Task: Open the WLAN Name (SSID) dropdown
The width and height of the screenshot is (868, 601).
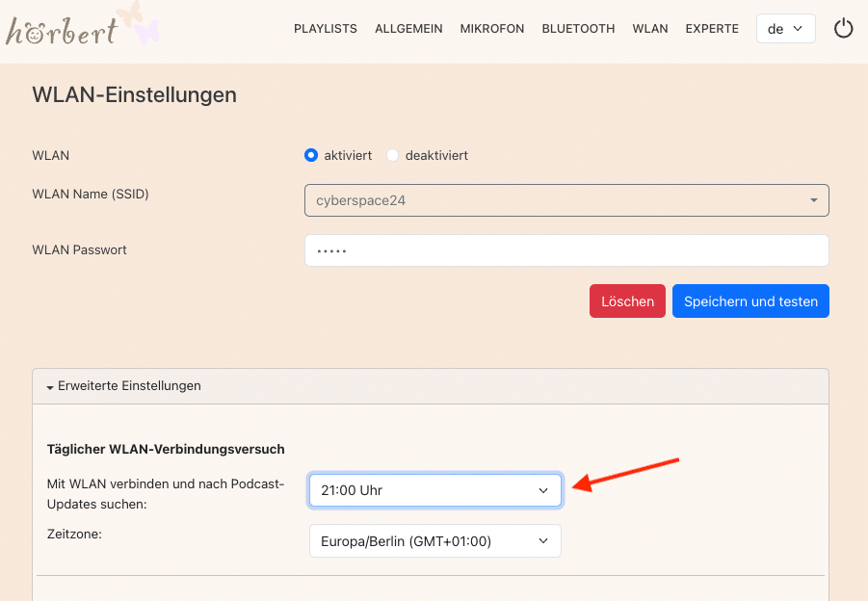Action: tap(566, 200)
